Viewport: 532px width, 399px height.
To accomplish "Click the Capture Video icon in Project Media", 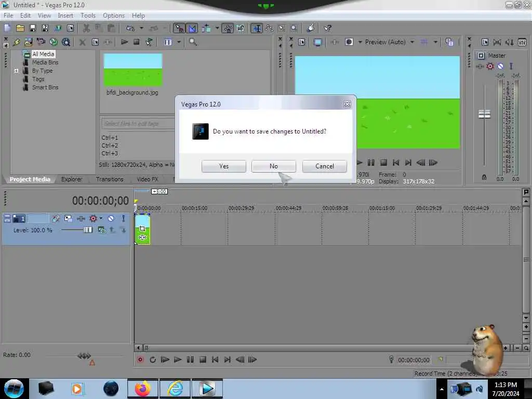I will pyautogui.click(x=41, y=42).
